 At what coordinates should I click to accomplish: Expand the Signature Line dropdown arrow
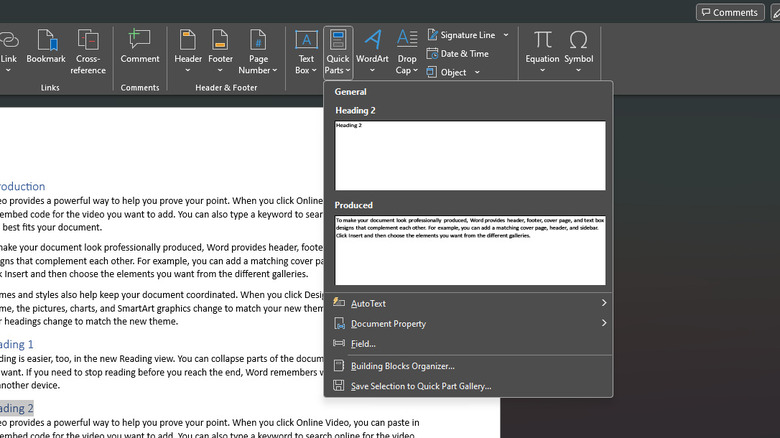[506, 35]
